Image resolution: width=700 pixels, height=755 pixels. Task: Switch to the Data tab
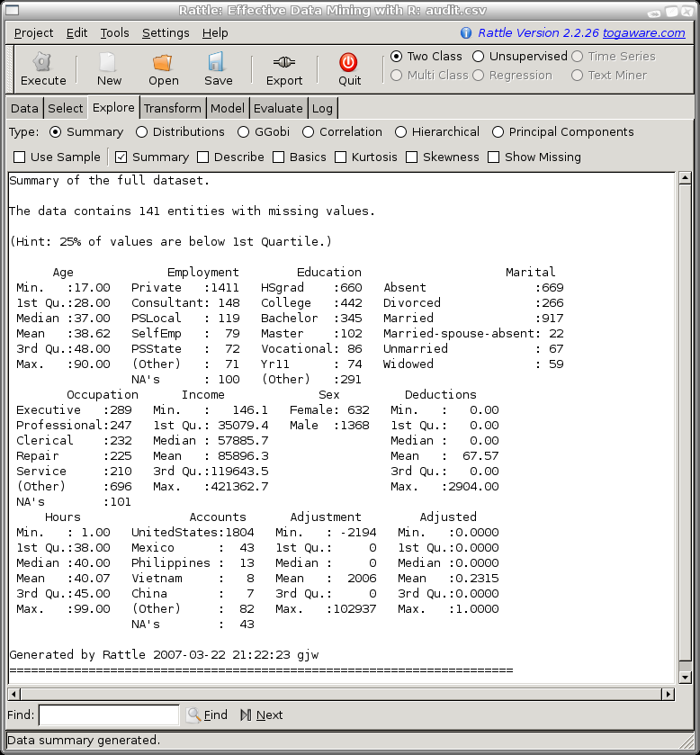pyautogui.click(x=24, y=108)
